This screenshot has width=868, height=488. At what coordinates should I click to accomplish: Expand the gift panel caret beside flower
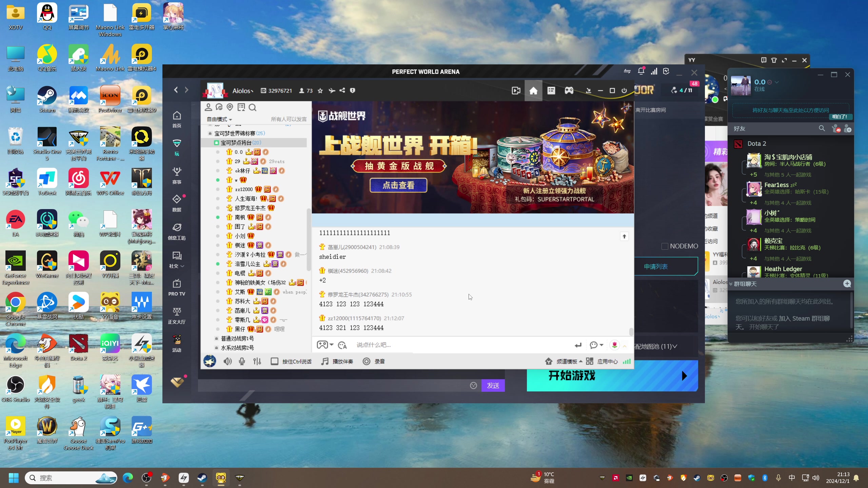tap(625, 345)
